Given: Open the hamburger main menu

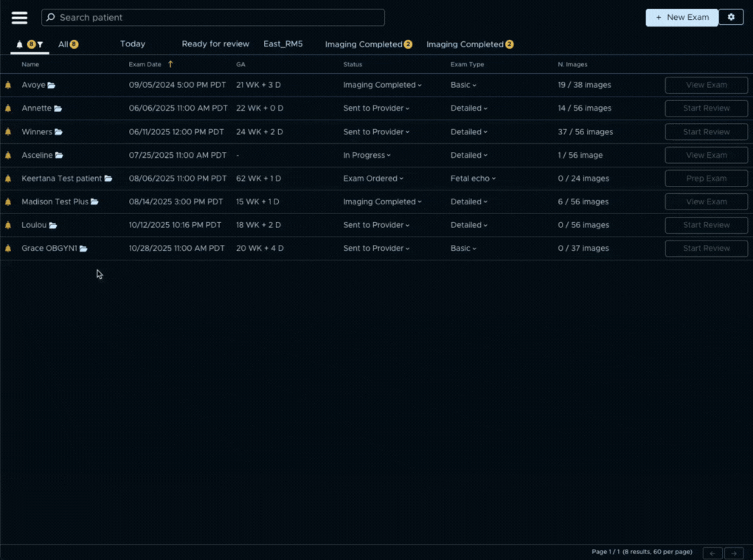Looking at the screenshot, I should coord(19,18).
